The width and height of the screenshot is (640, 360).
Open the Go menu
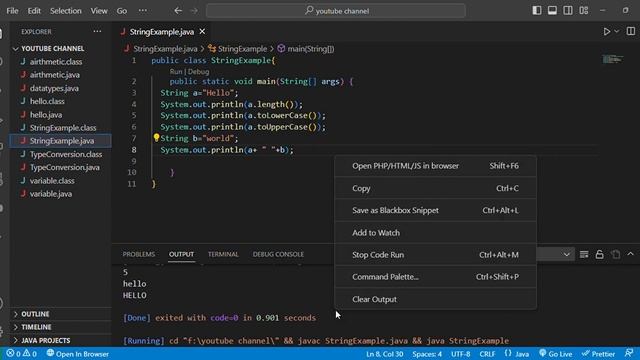point(122,11)
